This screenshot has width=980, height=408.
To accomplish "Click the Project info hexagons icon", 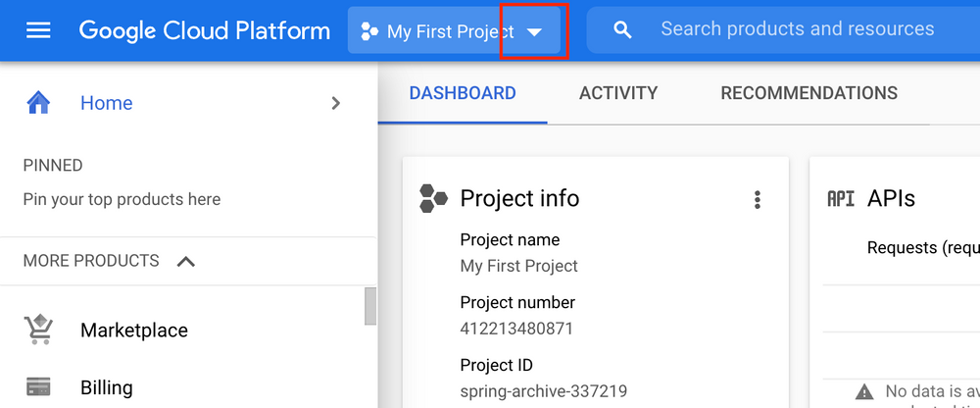I will tap(433, 198).
